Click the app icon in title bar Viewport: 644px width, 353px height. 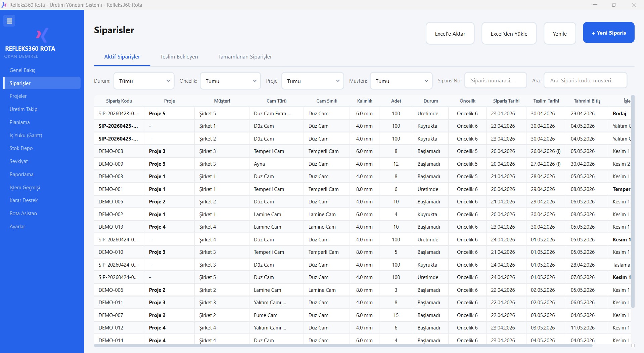[x=4, y=5]
